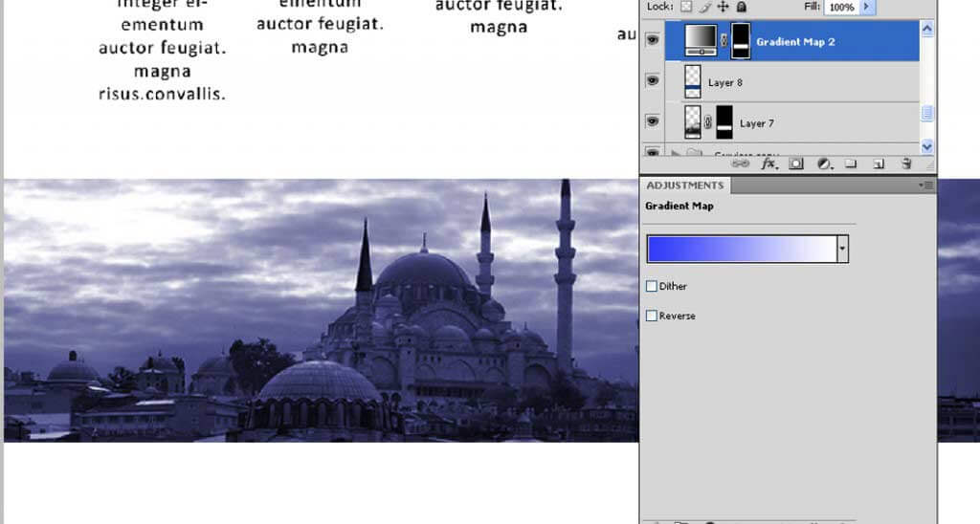The width and height of the screenshot is (980, 524).
Task: Click the lock all padlock icon
Action: click(x=742, y=7)
